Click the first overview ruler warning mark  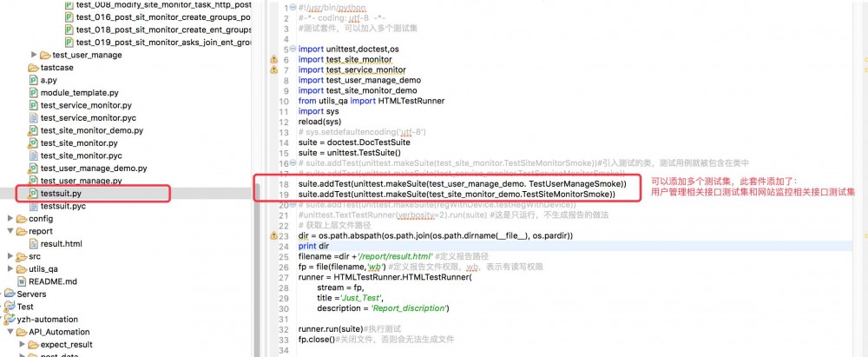865,57
